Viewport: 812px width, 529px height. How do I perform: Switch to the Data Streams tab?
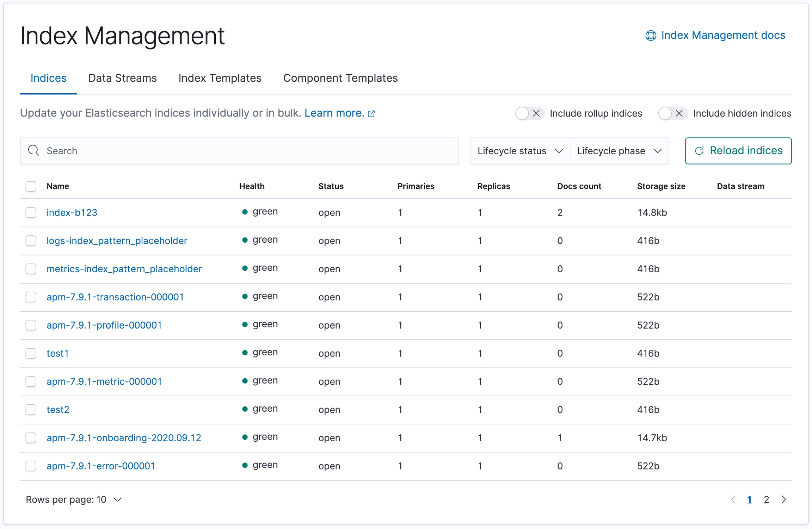[122, 78]
